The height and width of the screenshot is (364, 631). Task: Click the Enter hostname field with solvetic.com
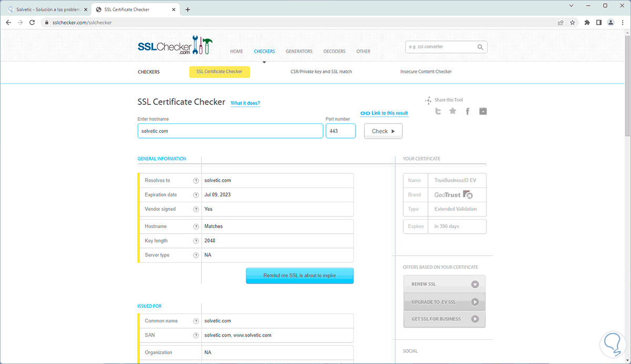230,131
